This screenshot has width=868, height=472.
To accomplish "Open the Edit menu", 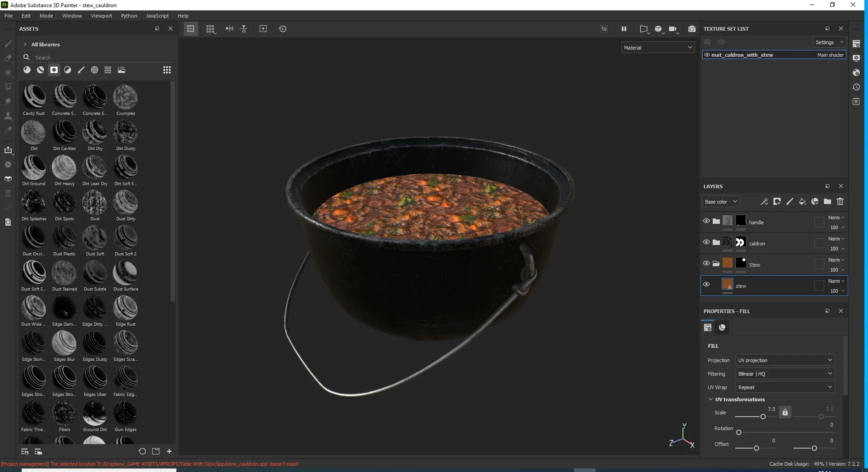I will click(x=26, y=16).
